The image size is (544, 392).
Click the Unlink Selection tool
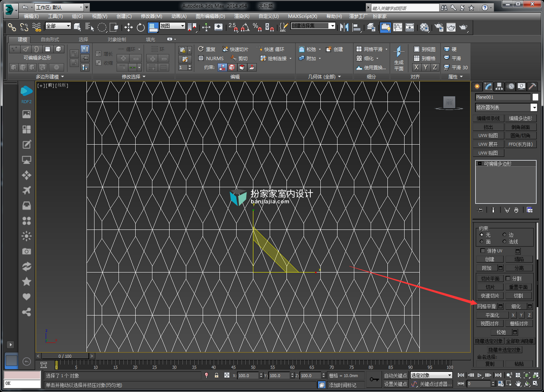[24, 27]
